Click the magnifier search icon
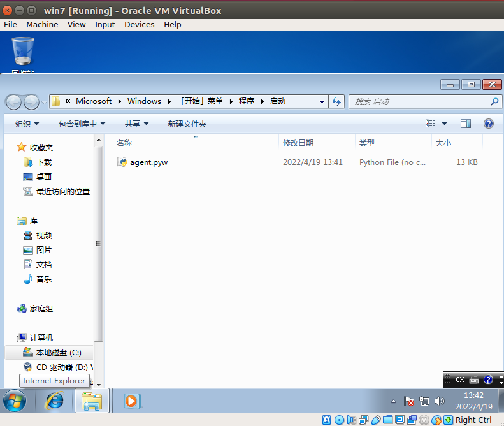 click(494, 101)
